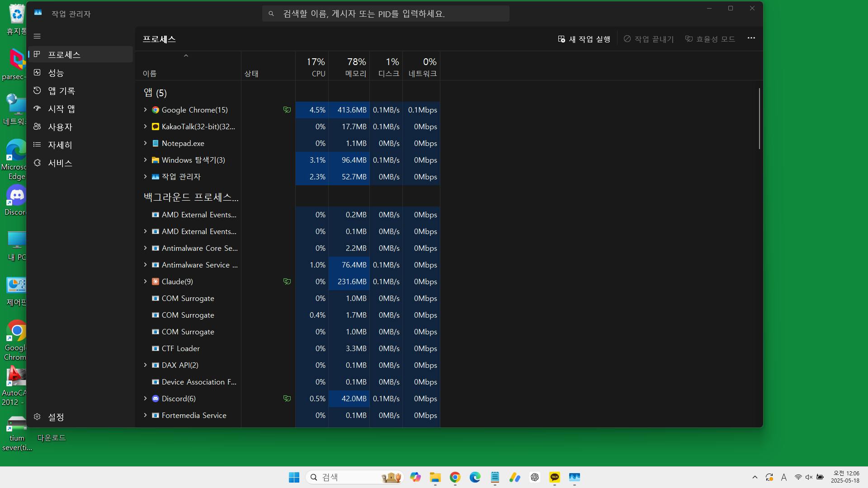Open 설정 settings gear icon

coord(37,417)
